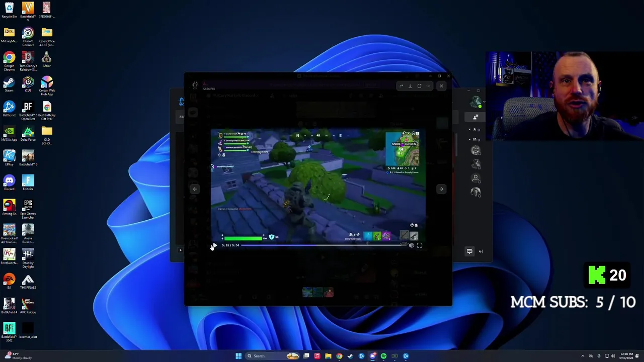Open the Discord desktop shortcut

(x=9, y=183)
